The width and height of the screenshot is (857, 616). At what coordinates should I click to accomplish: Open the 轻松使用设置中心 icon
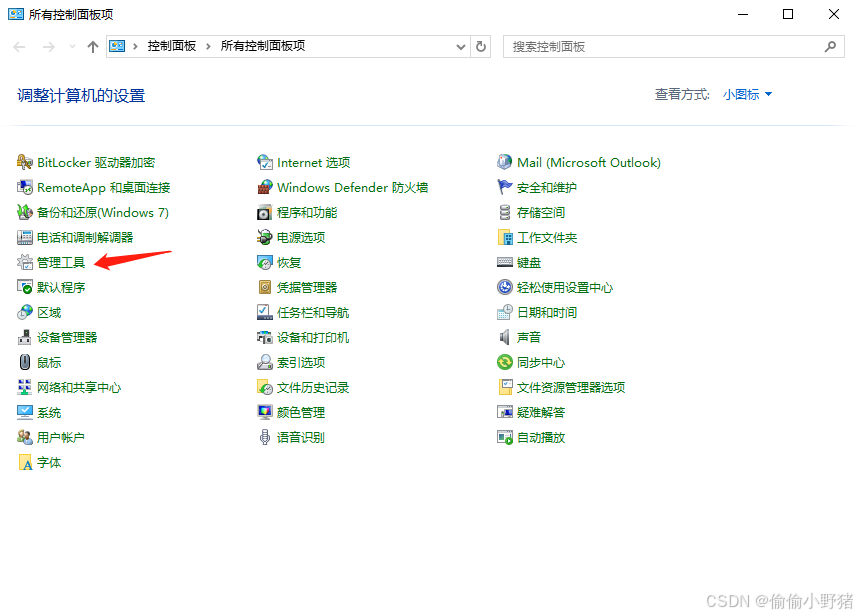tap(504, 287)
